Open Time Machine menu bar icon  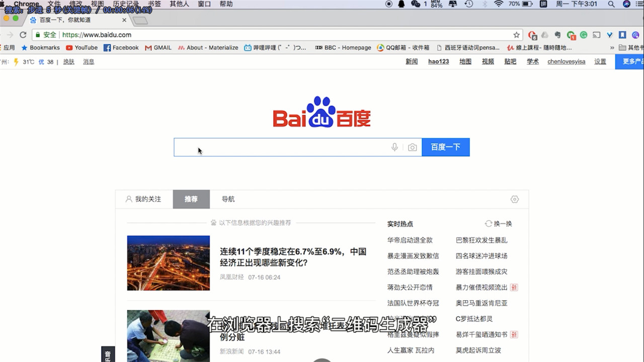click(x=468, y=4)
